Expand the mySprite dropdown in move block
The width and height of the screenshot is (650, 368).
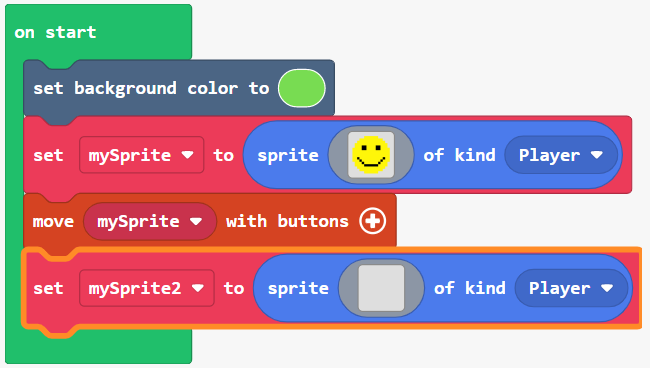coord(150,221)
